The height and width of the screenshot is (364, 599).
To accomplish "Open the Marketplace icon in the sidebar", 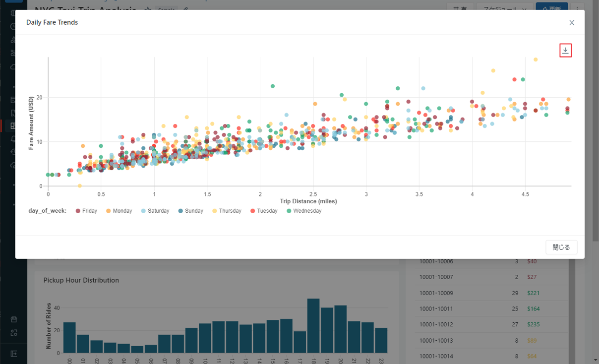I will (14, 319).
